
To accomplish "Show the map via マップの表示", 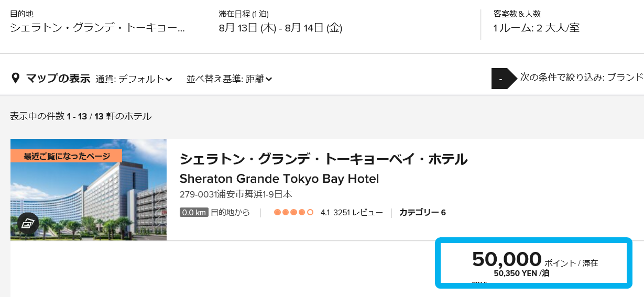I will pyautogui.click(x=58, y=79).
